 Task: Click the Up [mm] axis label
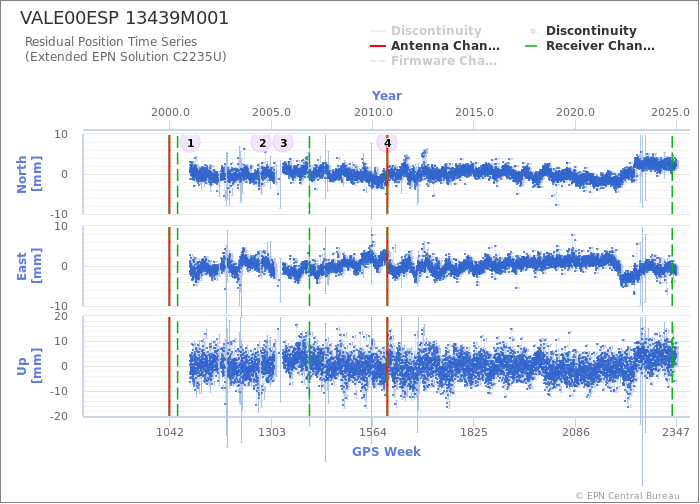pos(29,366)
